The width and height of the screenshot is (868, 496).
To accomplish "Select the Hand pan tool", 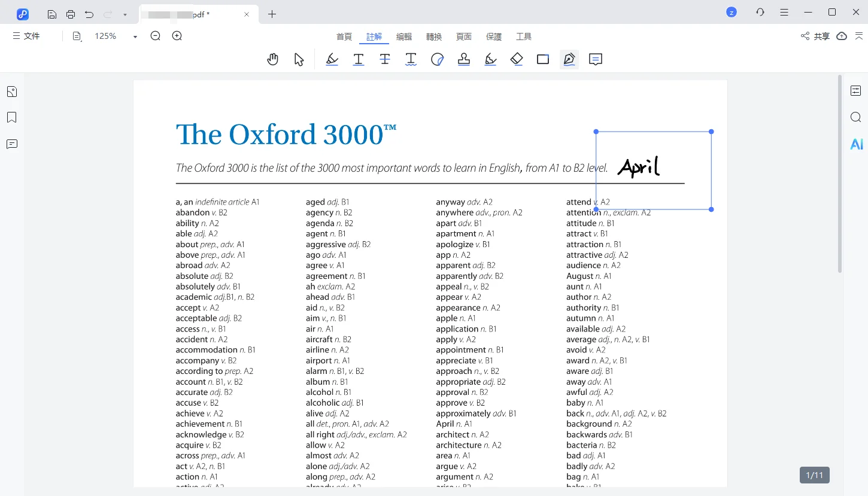I will 273,59.
